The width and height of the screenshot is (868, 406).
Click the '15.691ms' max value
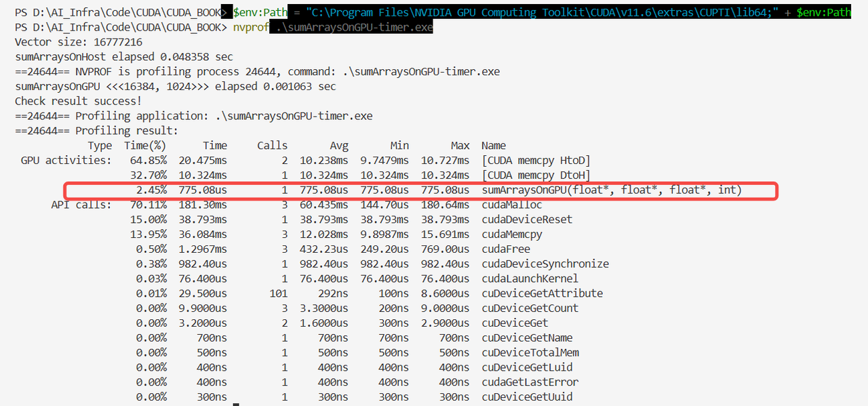[445, 235]
